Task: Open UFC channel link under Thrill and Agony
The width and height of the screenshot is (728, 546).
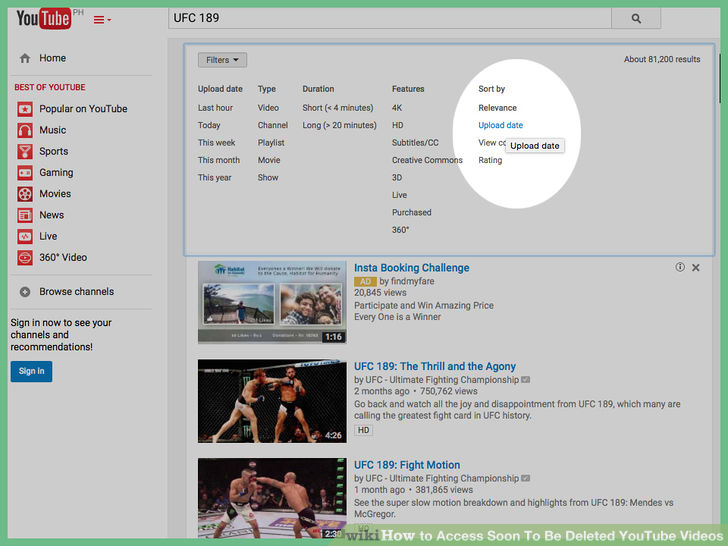Action: point(442,380)
